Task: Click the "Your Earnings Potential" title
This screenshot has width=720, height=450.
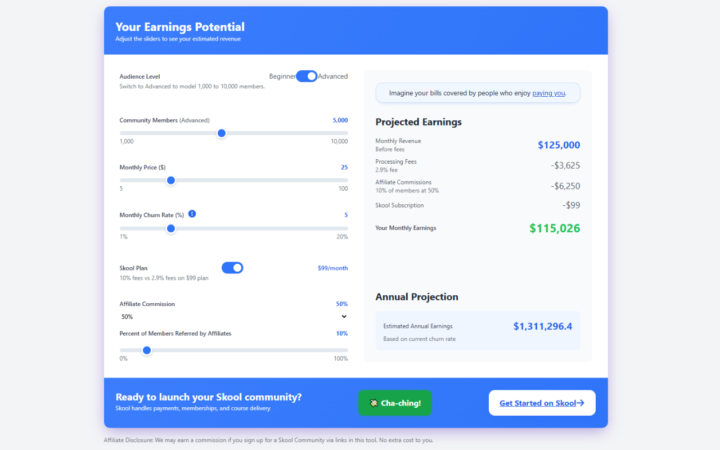Action: (x=180, y=27)
